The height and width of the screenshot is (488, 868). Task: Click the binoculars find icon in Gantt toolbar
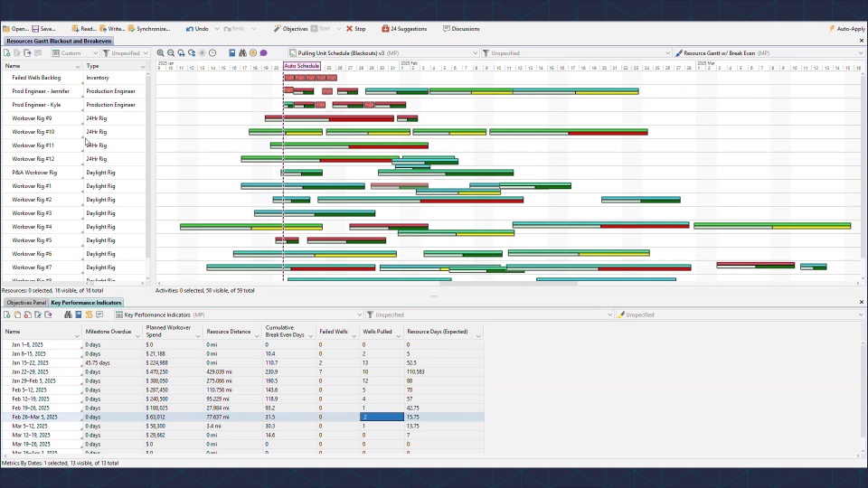tap(242, 53)
